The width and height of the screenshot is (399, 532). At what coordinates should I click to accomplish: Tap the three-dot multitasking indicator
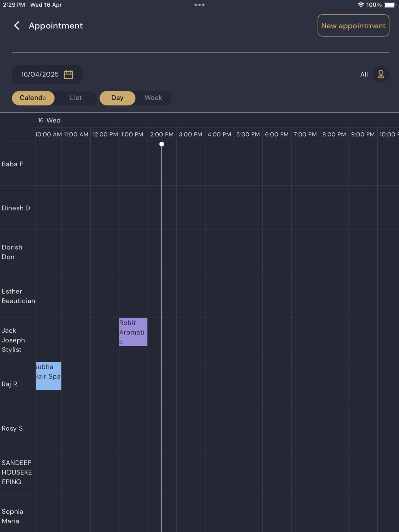[199, 5]
